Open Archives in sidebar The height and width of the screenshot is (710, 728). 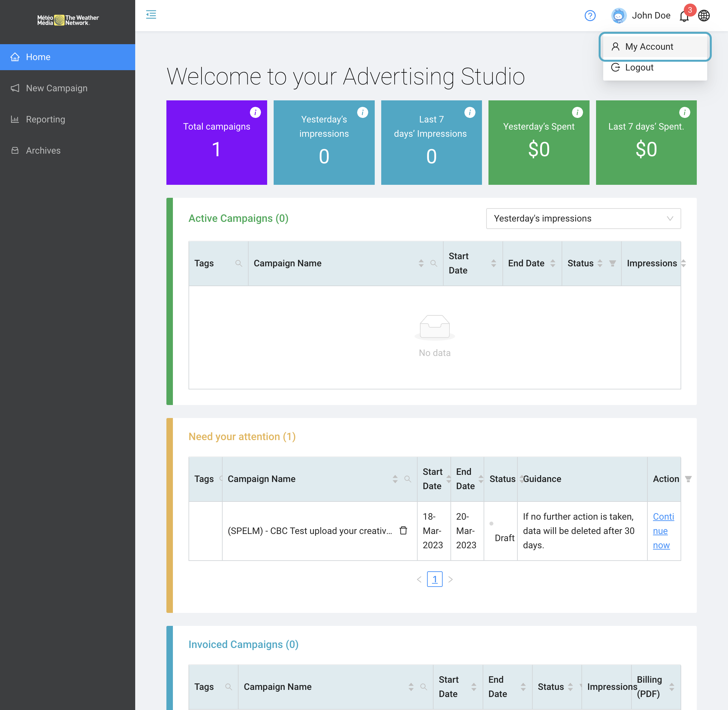coord(68,151)
